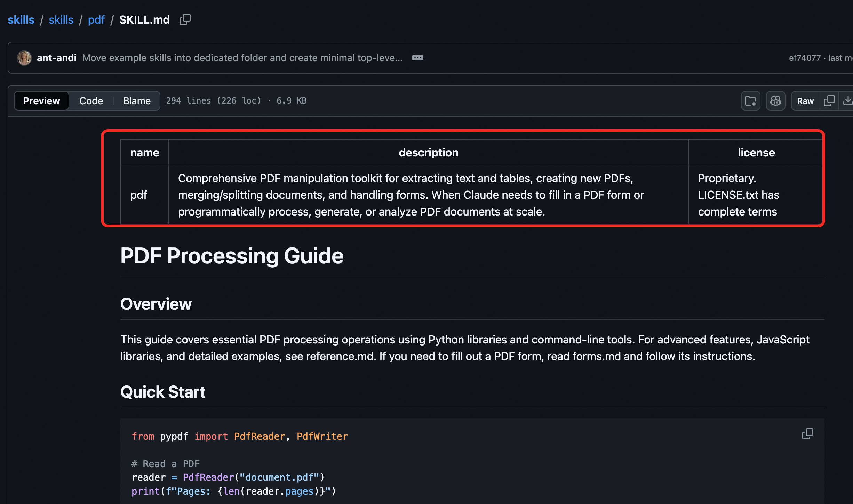The height and width of the screenshot is (504, 853).
Task: Click the folder-with-sparkle icon button
Action: tap(750, 101)
